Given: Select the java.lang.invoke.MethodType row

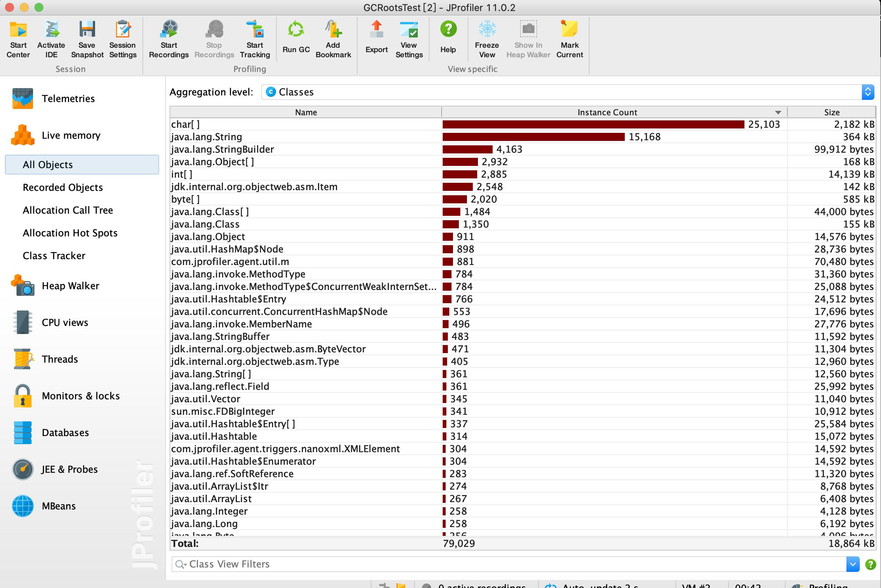Looking at the screenshot, I should [523, 274].
